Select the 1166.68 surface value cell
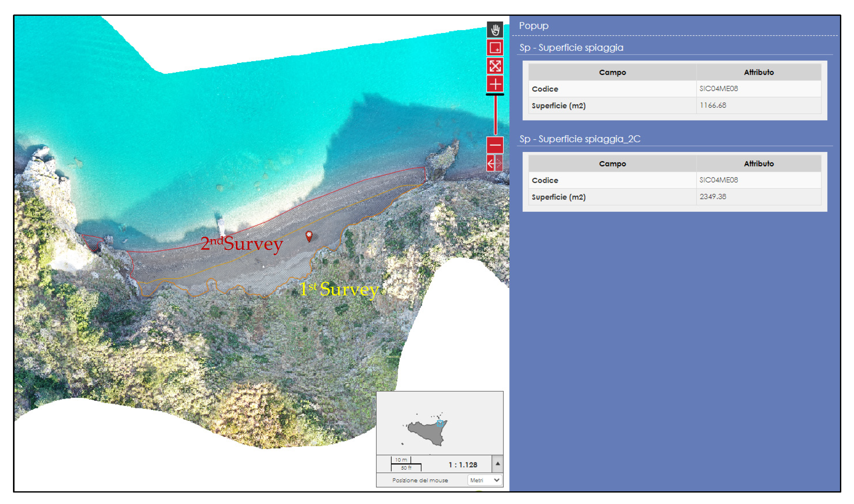854x504 pixels. click(x=713, y=105)
